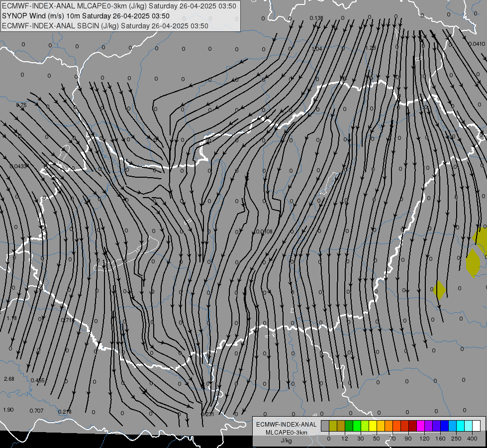Click legend tick value 120
Screen dimensions: 487x448
[424, 439]
